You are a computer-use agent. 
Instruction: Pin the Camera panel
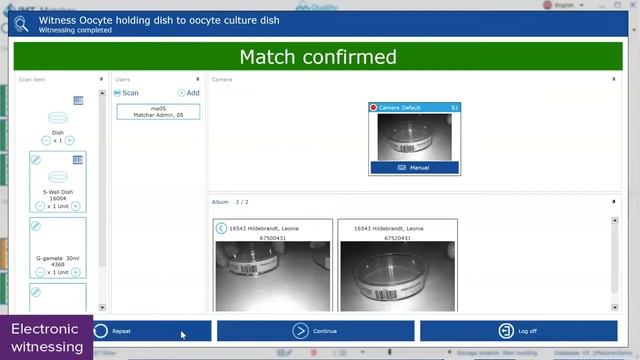point(613,79)
